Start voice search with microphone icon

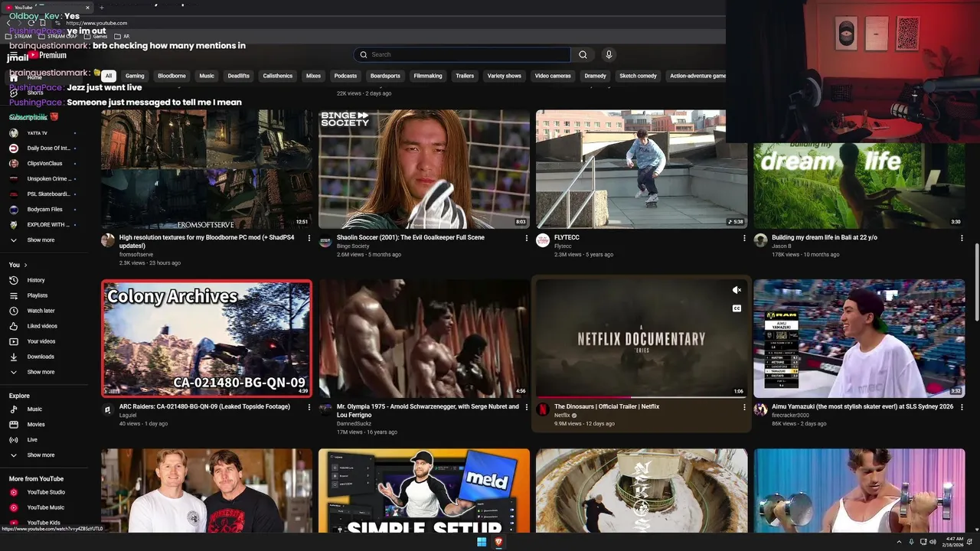[609, 54]
